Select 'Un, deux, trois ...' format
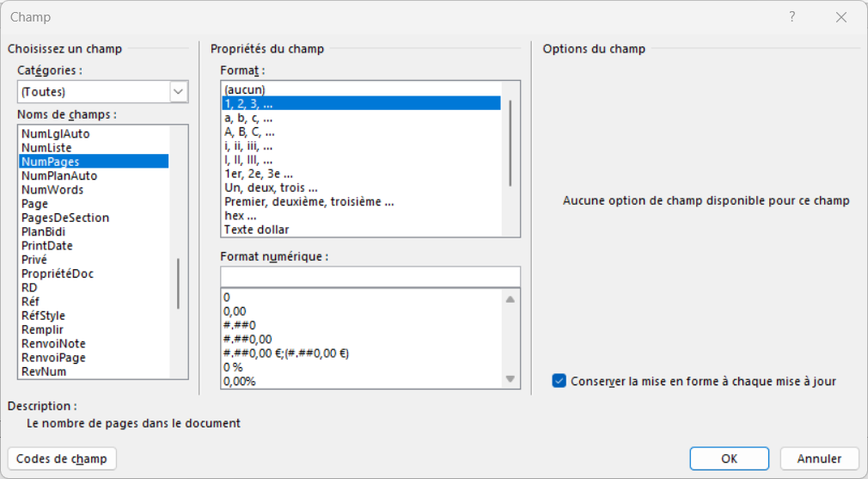 (x=271, y=188)
